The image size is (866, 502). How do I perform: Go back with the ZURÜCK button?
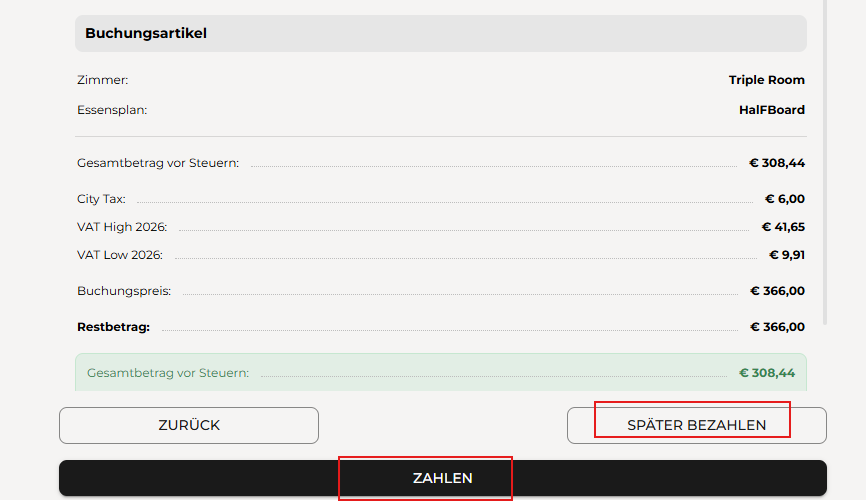tap(189, 425)
